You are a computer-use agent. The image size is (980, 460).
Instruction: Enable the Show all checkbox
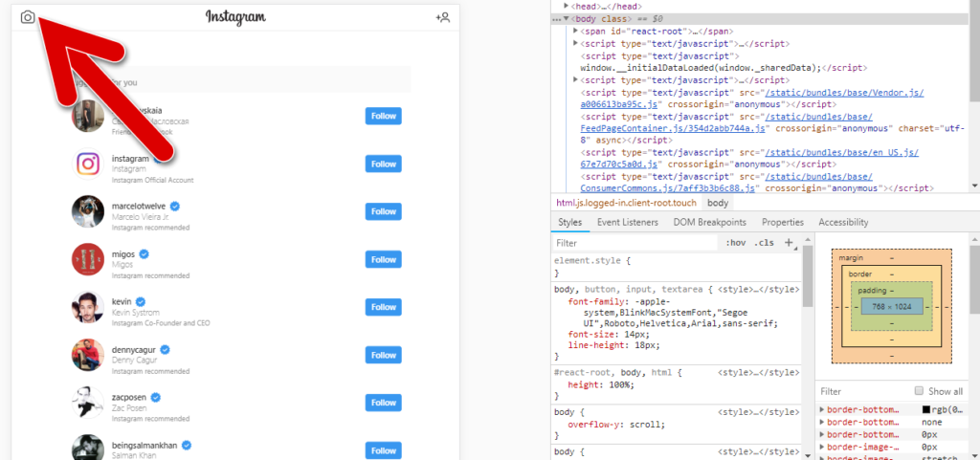tap(919, 391)
